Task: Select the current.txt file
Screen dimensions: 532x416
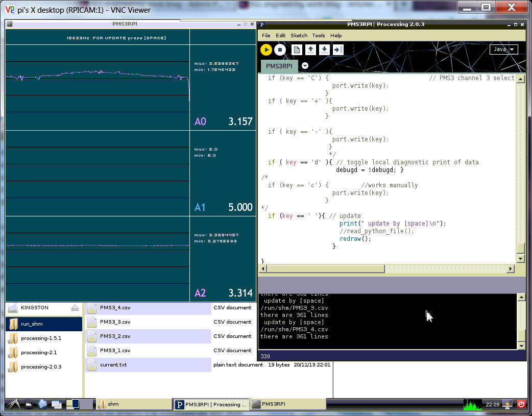Action: (113, 364)
